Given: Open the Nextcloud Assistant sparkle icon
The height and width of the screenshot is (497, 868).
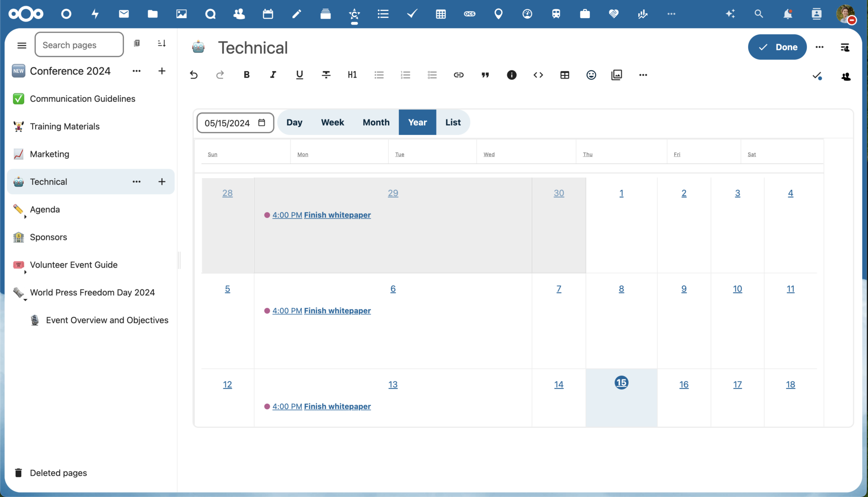Looking at the screenshot, I should [730, 14].
